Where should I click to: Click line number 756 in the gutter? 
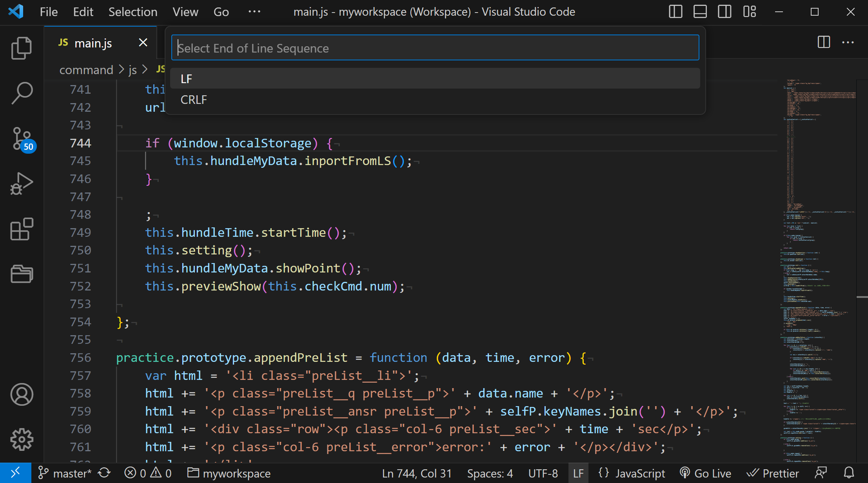pyautogui.click(x=80, y=358)
